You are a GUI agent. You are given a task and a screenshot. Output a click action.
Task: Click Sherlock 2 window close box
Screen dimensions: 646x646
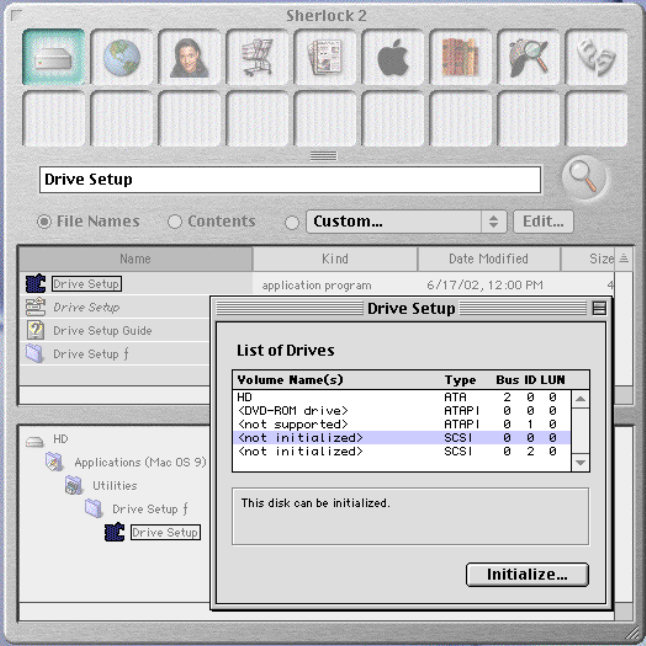tap(16, 15)
